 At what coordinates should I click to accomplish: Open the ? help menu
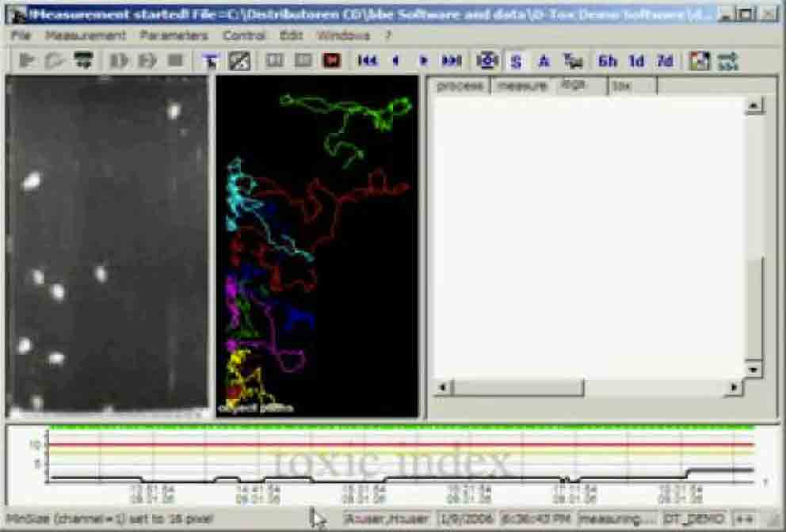point(387,36)
